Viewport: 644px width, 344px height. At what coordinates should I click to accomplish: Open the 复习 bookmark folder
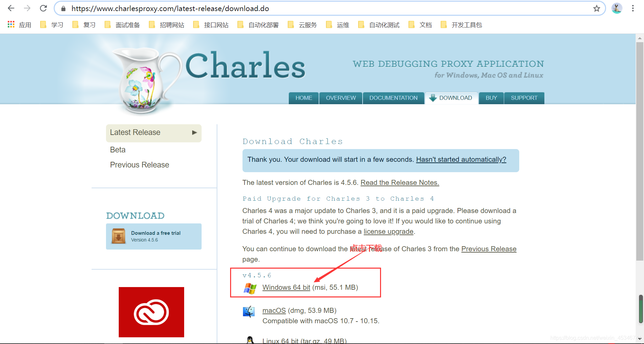(84, 25)
